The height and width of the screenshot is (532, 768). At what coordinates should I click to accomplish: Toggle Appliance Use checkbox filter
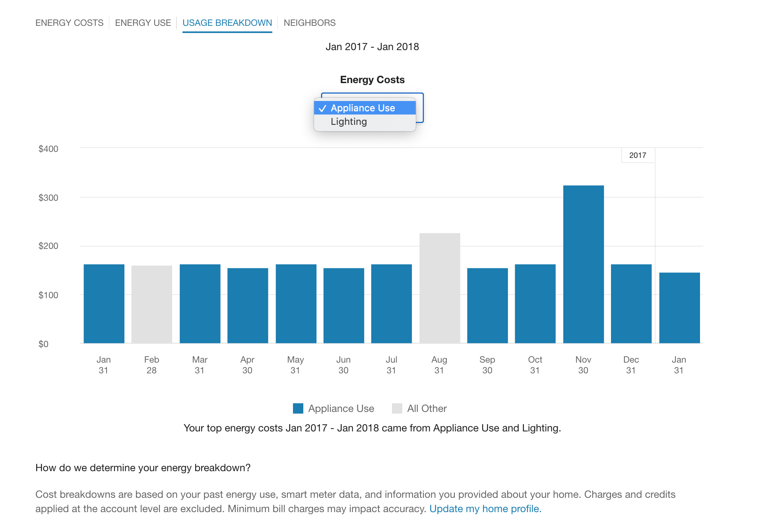point(364,107)
